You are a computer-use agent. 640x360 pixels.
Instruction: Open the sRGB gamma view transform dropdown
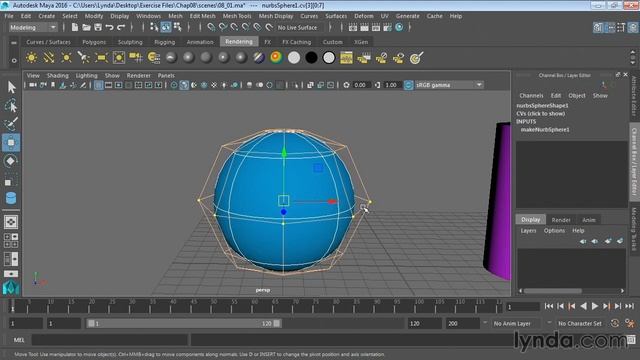click(x=449, y=85)
